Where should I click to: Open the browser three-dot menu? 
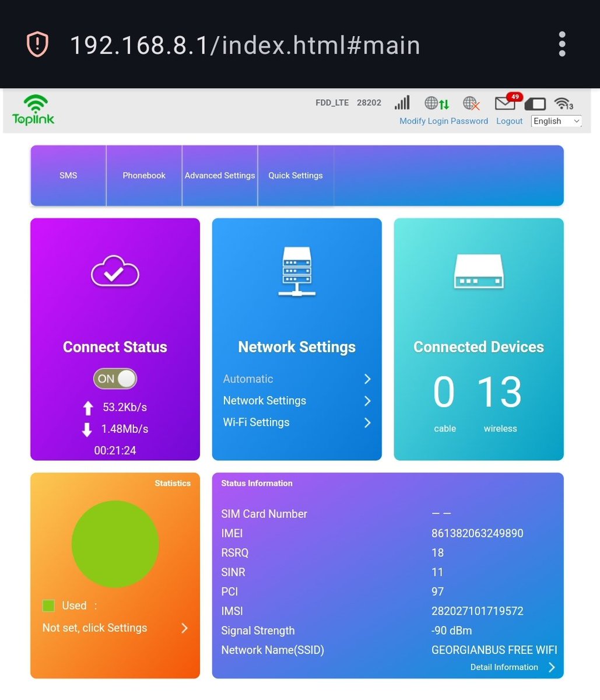(x=562, y=44)
